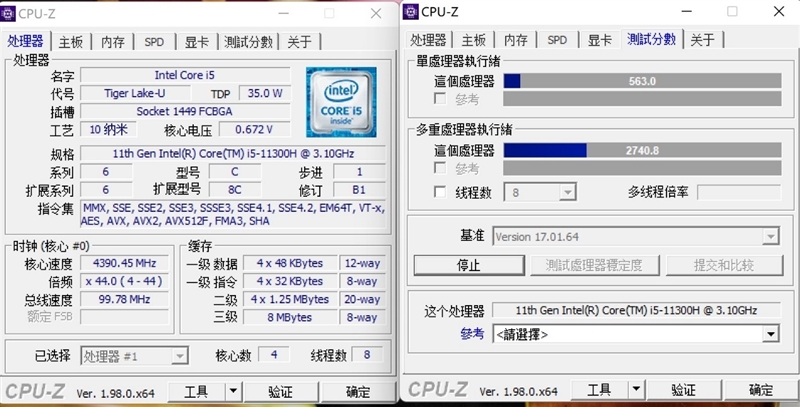Click the CPU-Z app icon in left window title bar
Viewport: 800px width, 407px height.
tap(8, 13)
